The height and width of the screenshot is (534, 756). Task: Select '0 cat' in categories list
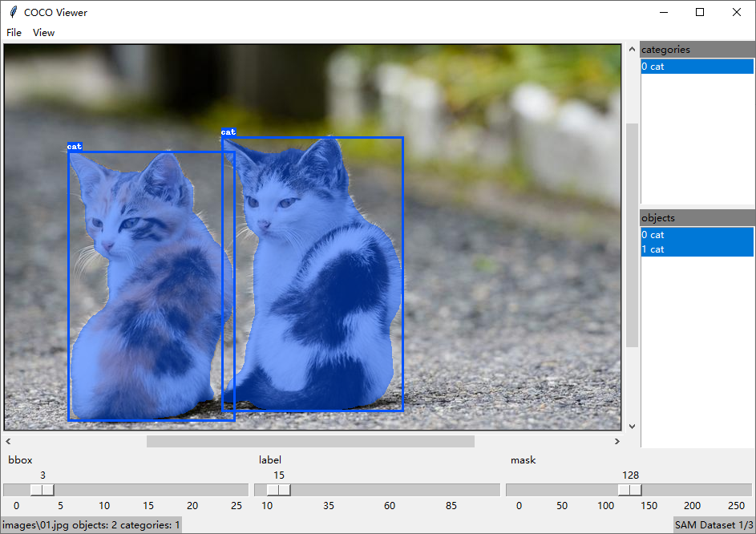pos(697,67)
